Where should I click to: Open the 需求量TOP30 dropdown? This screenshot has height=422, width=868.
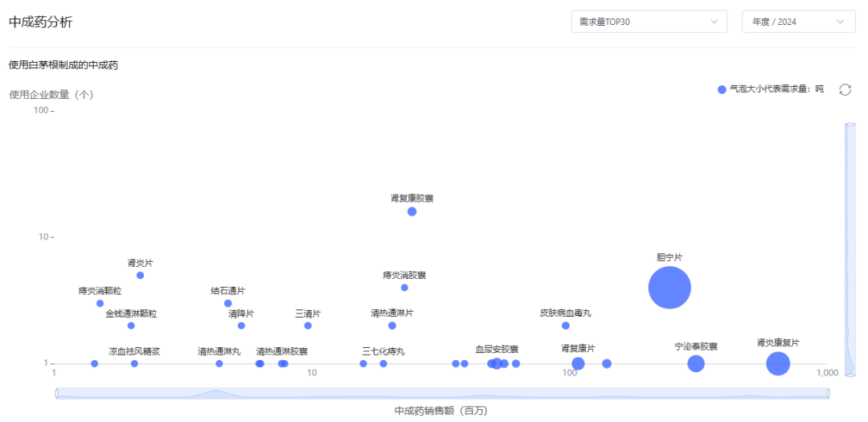(649, 23)
